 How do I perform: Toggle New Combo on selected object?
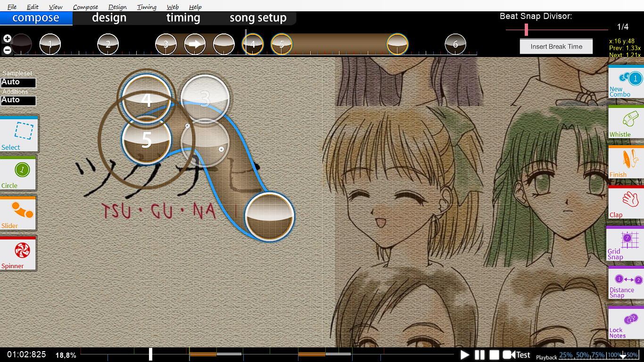(626, 82)
